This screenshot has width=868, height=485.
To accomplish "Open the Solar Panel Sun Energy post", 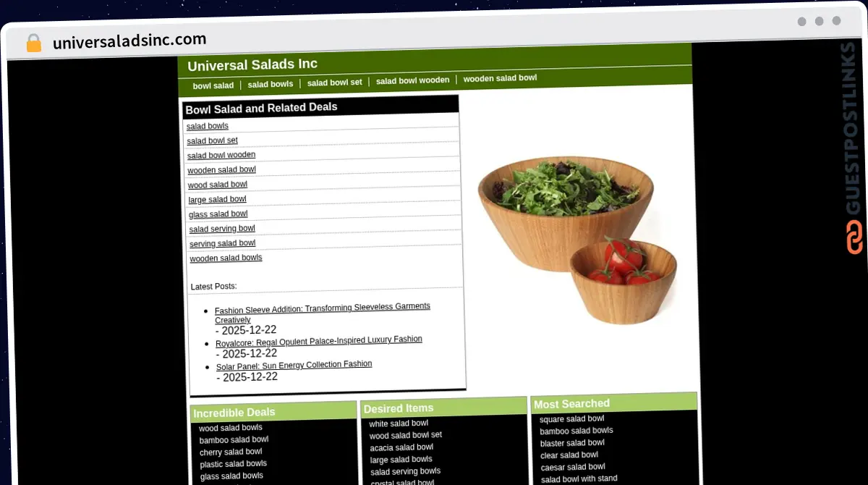I will click(294, 366).
